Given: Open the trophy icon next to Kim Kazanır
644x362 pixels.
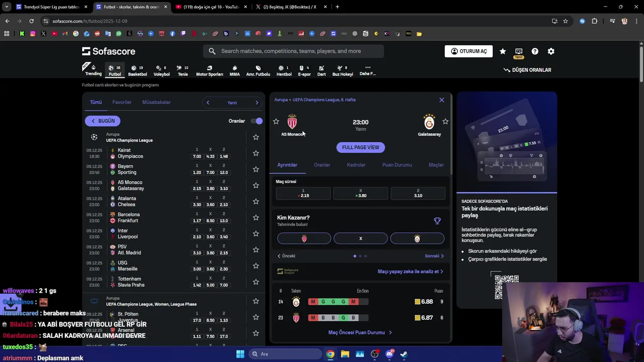Looking at the screenshot, I should click(x=437, y=221).
